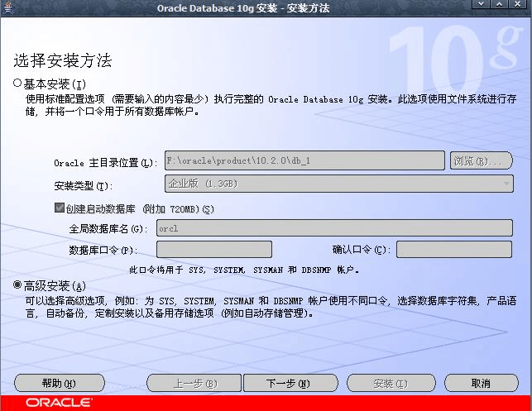Viewport: 532px width, 411px height.
Task: Click the 安装类型 label
Action: [84, 185]
